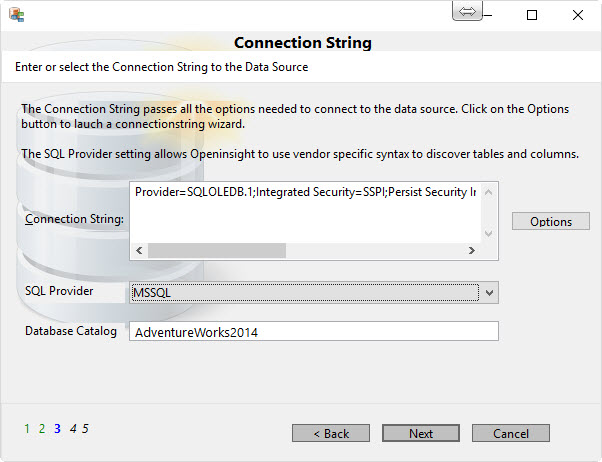The width and height of the screenshot is (602, 462).
Task: Go back with the < Back button
Action: point(331,434)
